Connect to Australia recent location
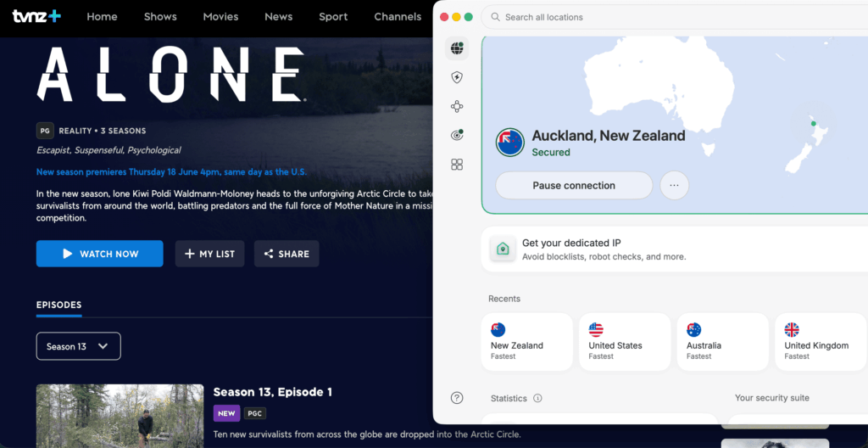The image size is (868, 448). coord(722,342)
